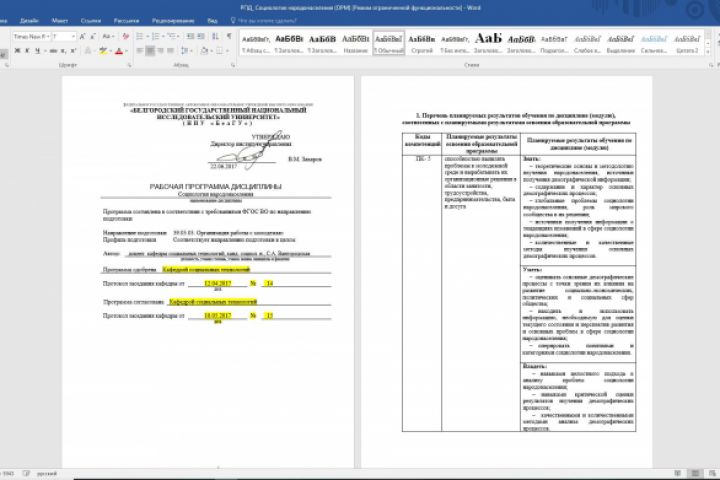Decrease font size with shrink font icon
This screenshot has height=480, width=720.
(x=92, y=36)
